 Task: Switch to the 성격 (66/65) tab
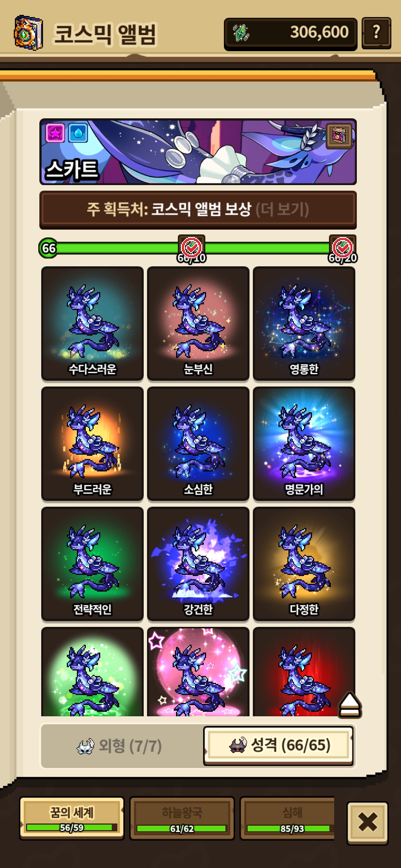(x=278, y=745)
